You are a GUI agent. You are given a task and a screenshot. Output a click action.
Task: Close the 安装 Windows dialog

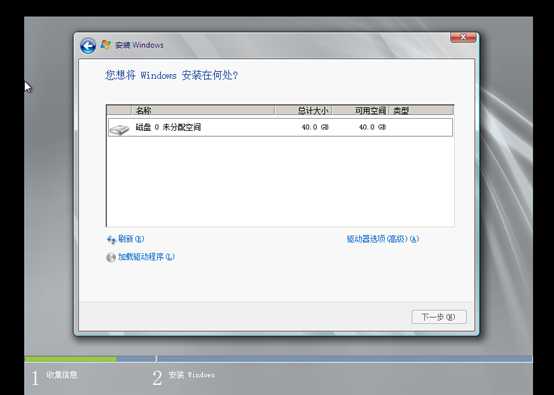(463, 37)
